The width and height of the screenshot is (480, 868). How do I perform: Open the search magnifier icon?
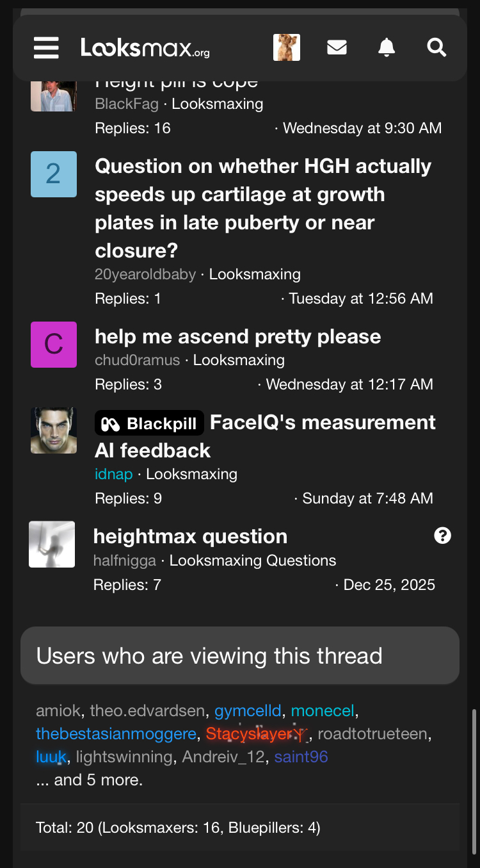pos(436,47)
